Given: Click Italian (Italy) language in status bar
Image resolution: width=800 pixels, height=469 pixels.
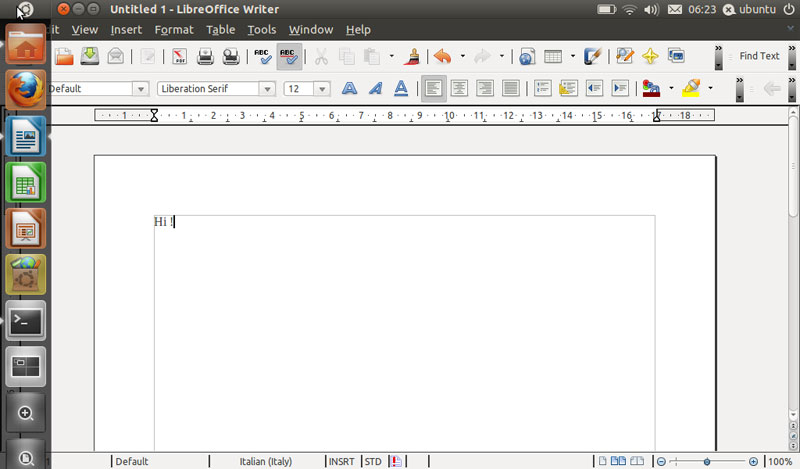Looking at the screenshot, I should tap(267, 461).
